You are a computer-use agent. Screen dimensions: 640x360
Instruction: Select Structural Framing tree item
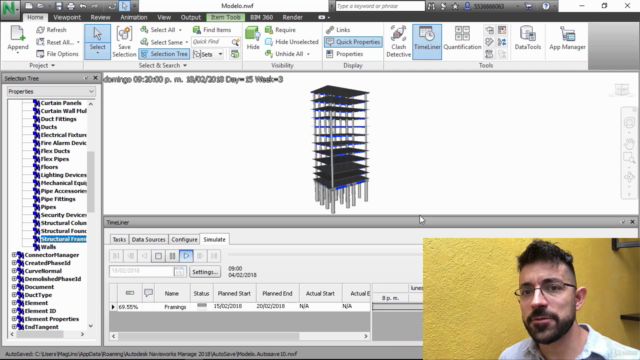[x=63, y=239]
